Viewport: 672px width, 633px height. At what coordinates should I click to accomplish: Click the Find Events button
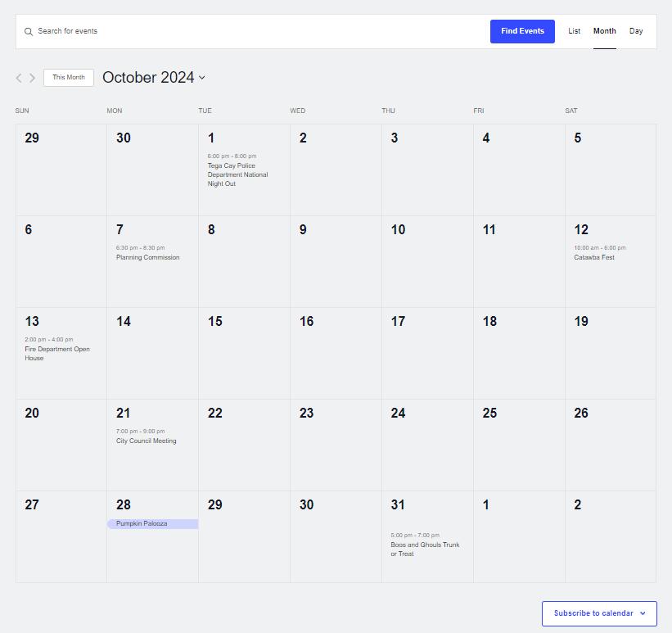coord(522,31)
